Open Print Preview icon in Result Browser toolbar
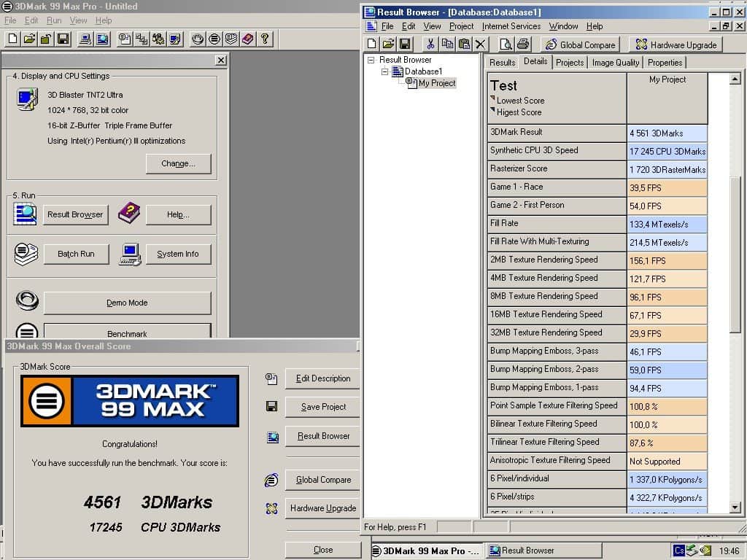747x560 pixels. click(x=506, y=44)
